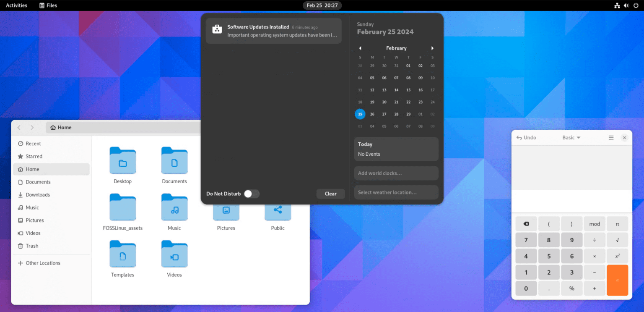Click the Add world clocks field
Screen dimensions: 644x312
[396, 173]
